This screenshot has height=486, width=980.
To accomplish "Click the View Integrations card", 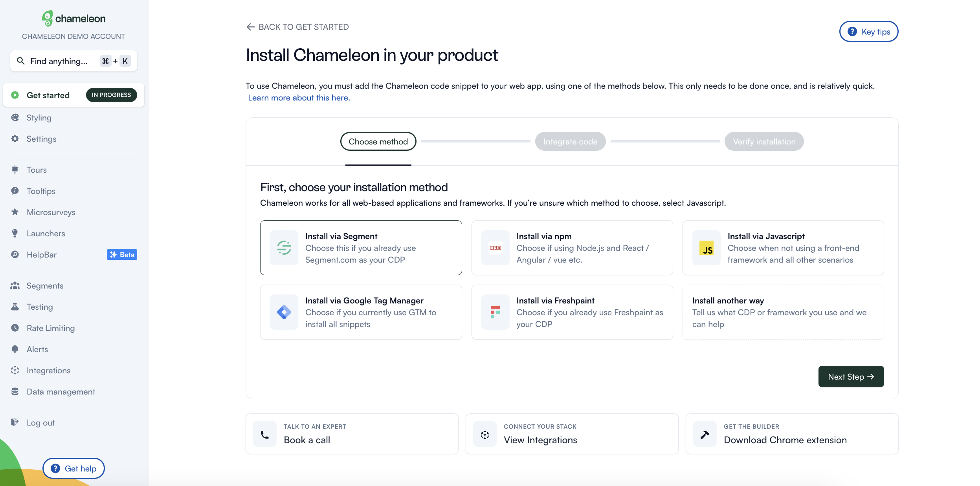I will pos(572,434).
